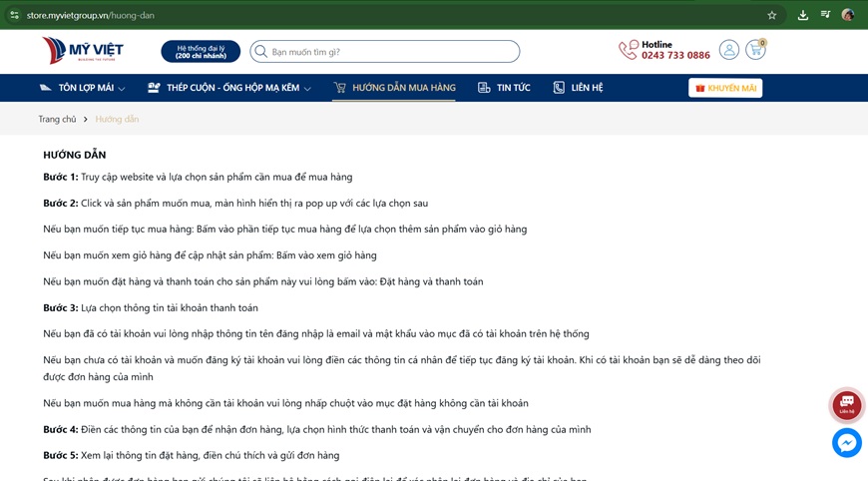868x481 pixels.
Task: Click the cart icon beside Hướng dẫn mua hàng
Action: [x=340, y=88]
